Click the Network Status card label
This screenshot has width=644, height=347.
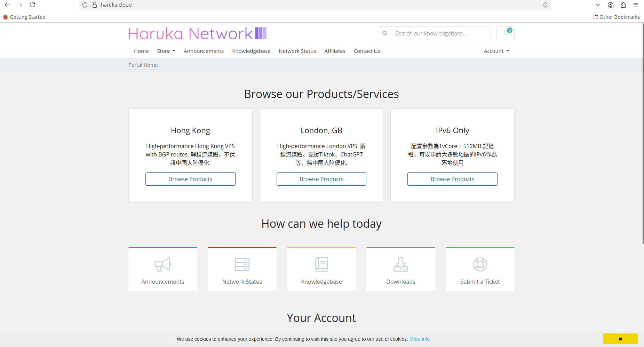click(242, 282)
